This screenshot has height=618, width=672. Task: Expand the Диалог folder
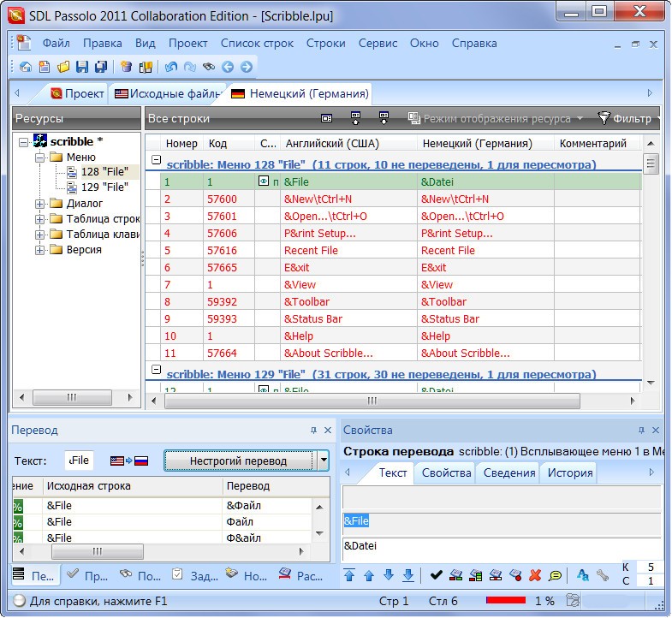click(40, 204)
